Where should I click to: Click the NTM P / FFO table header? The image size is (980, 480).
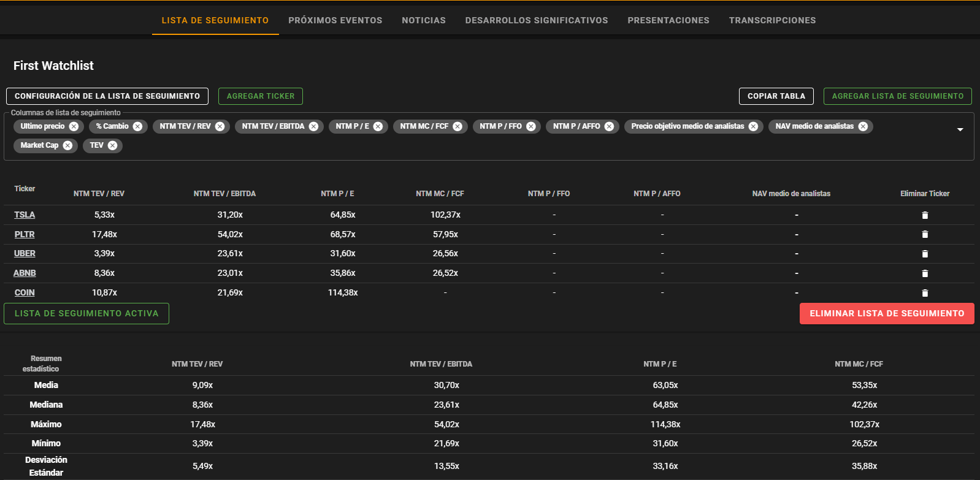pos(549,194)
